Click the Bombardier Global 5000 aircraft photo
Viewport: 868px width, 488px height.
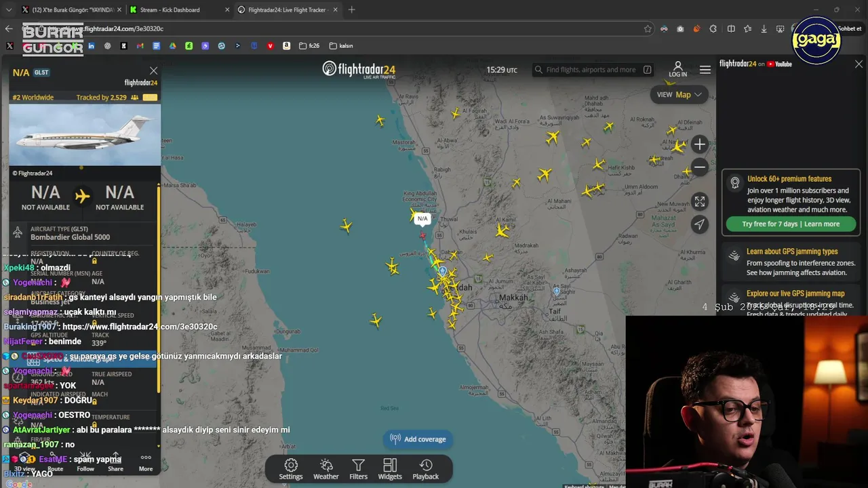(85, 135)
